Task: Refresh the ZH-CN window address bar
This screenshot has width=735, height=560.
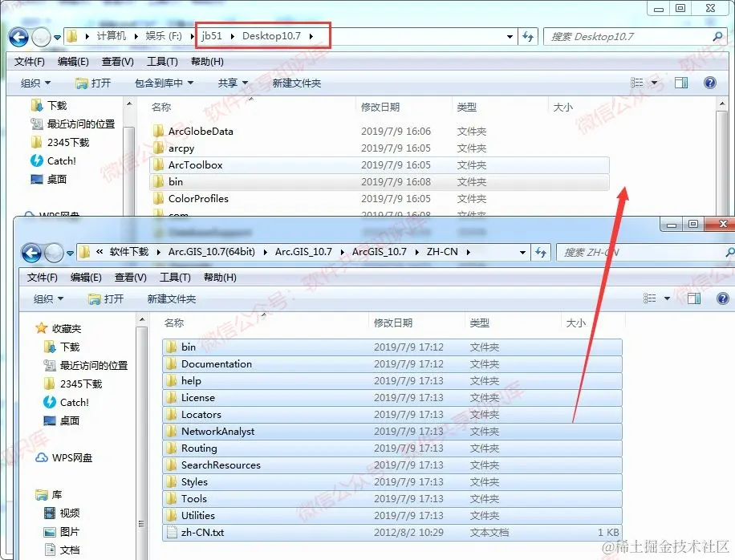Action: coord(541,253)
